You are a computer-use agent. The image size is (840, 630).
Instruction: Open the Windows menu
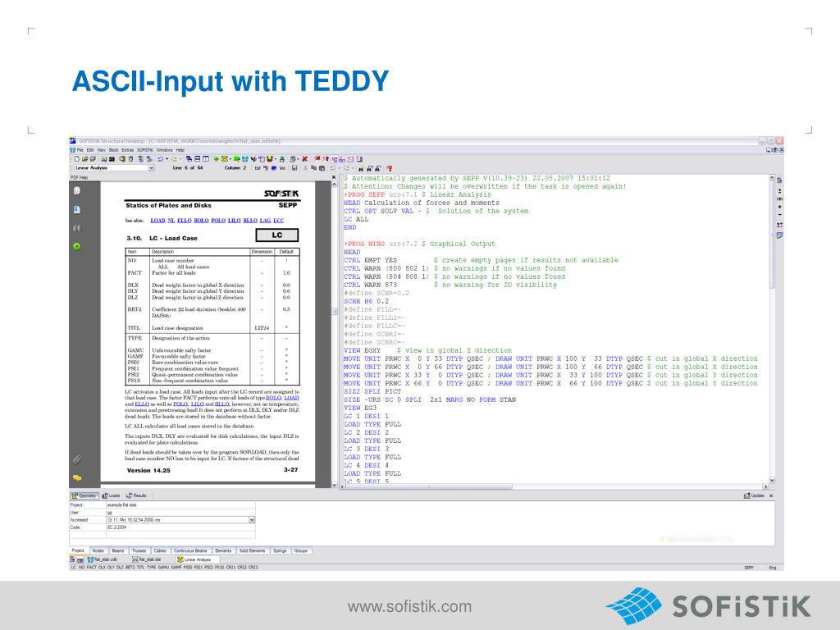click(x=164, y=150)
